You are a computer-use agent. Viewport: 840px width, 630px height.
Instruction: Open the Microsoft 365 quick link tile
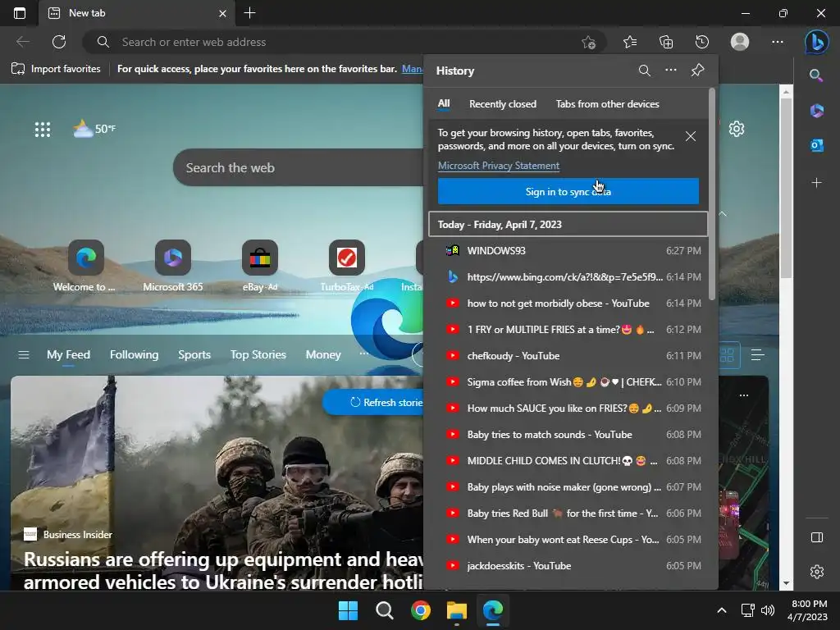[x=172, y=267]
